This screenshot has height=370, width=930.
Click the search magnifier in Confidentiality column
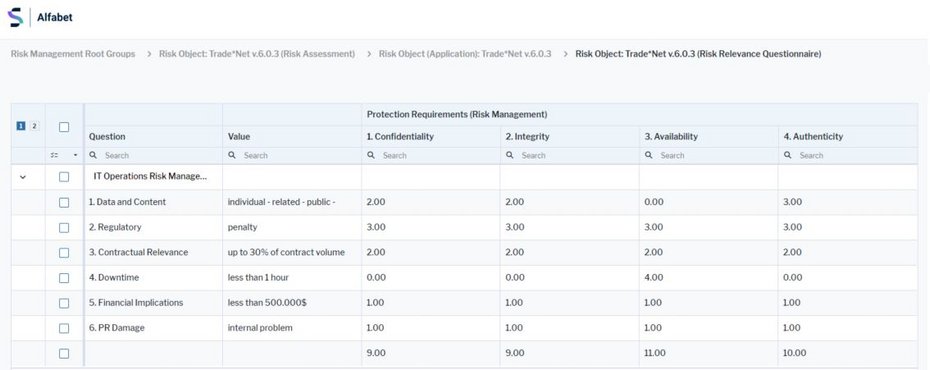point(371,155)
